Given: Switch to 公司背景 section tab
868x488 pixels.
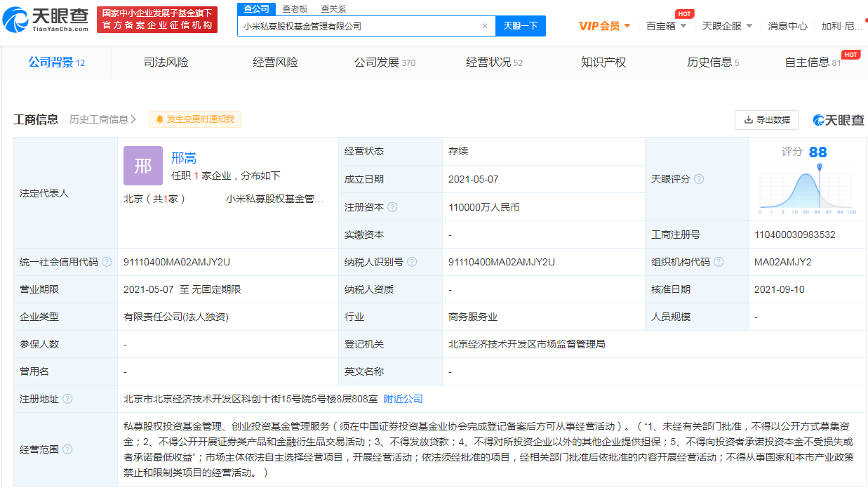Looking at the screenshot, I should (x=56, y=62).
